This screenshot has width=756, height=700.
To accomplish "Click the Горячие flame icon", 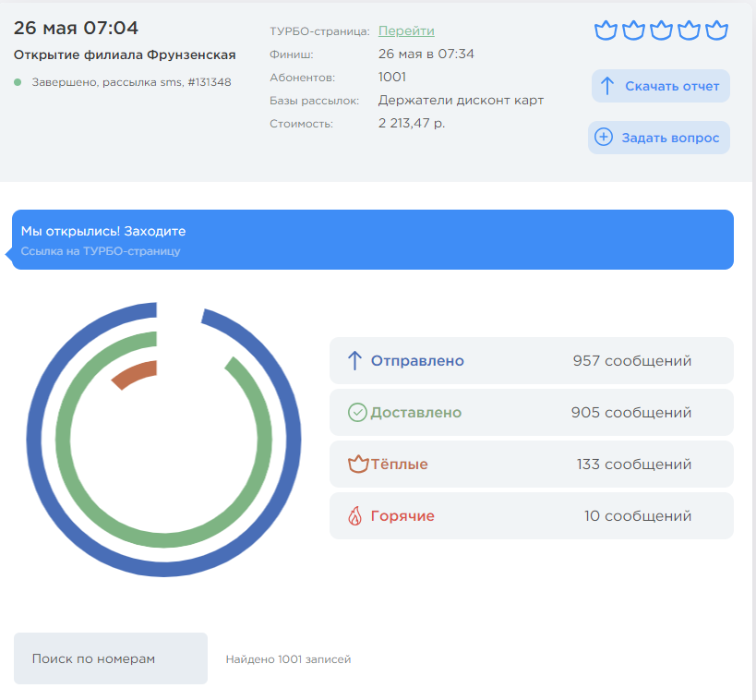I will 355,516.
